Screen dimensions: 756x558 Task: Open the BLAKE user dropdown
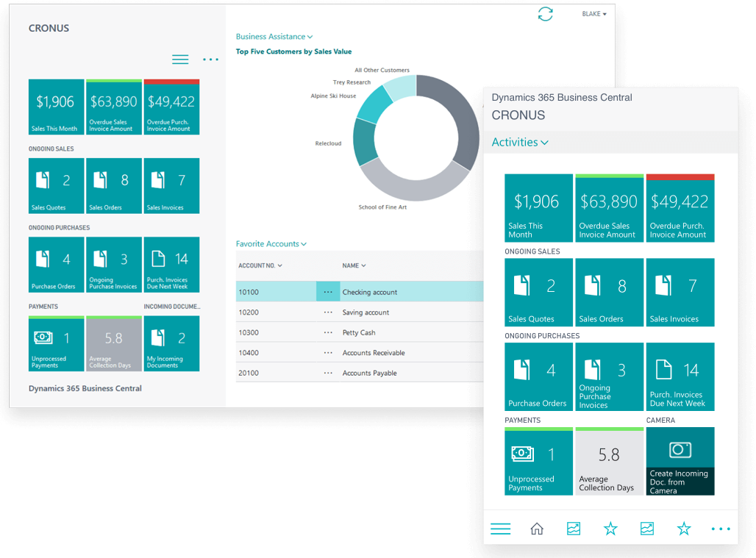[x=594, y=14]
